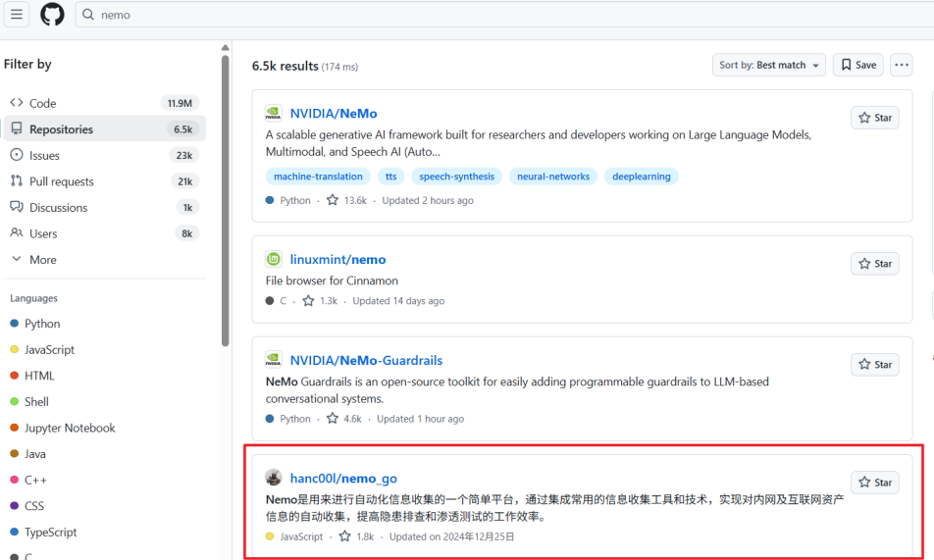Image resolution: width=934 pixels, height=560 pixels.
Task: Open the Sort by Best match dropdown
Action: tap(768, 65)
